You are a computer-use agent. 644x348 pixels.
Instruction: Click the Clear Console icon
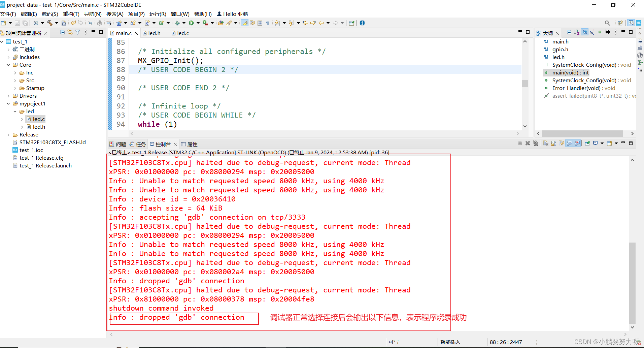[x=546, y=143]
